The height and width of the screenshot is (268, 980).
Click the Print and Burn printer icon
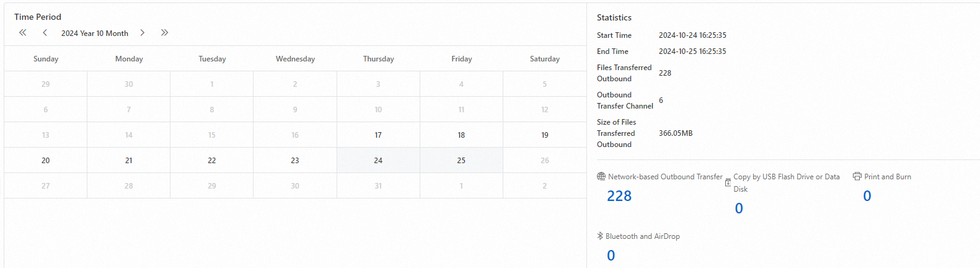pos(857,177)
